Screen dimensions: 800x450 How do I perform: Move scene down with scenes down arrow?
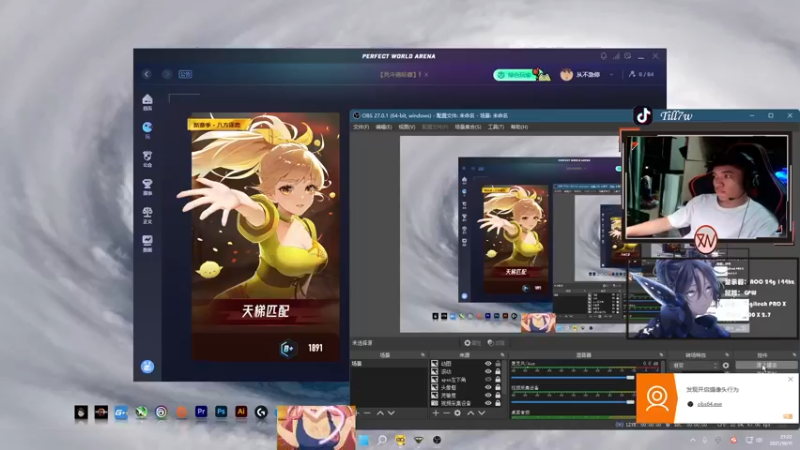(391, 413)
